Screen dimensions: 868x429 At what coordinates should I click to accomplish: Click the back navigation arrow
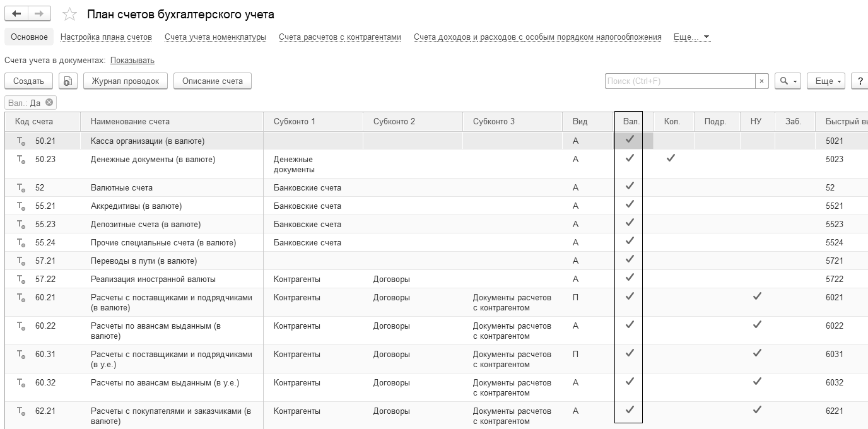[16, 14]
